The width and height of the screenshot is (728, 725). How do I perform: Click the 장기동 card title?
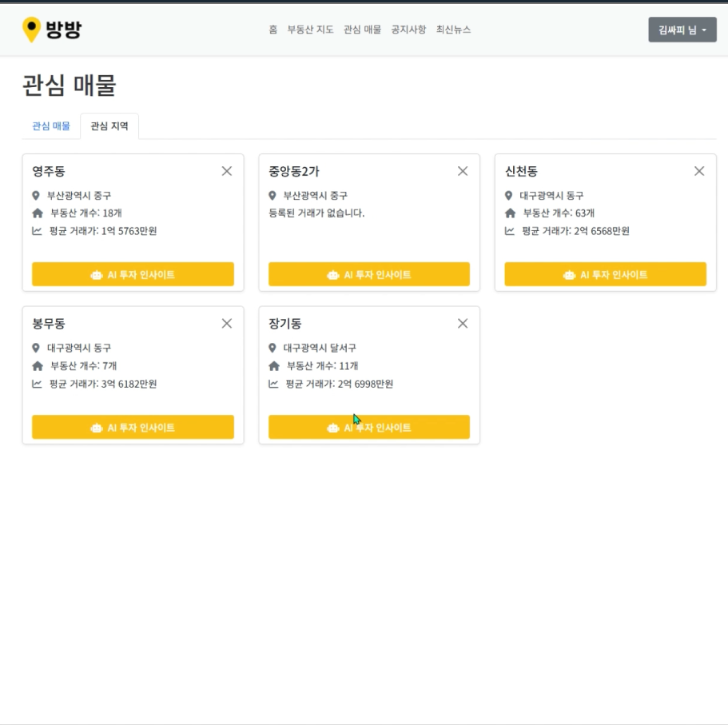tap(285, 324)
